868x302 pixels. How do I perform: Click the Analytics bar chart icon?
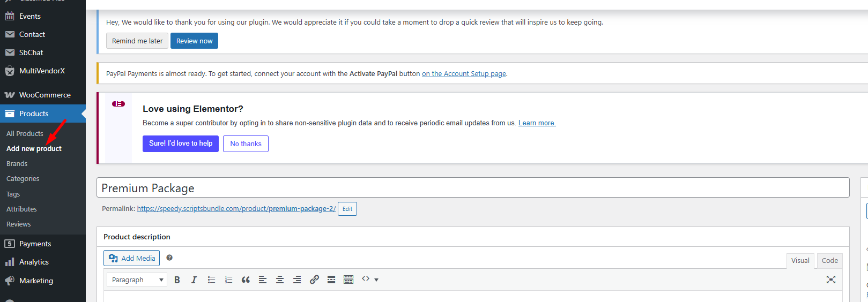point(10,262)
